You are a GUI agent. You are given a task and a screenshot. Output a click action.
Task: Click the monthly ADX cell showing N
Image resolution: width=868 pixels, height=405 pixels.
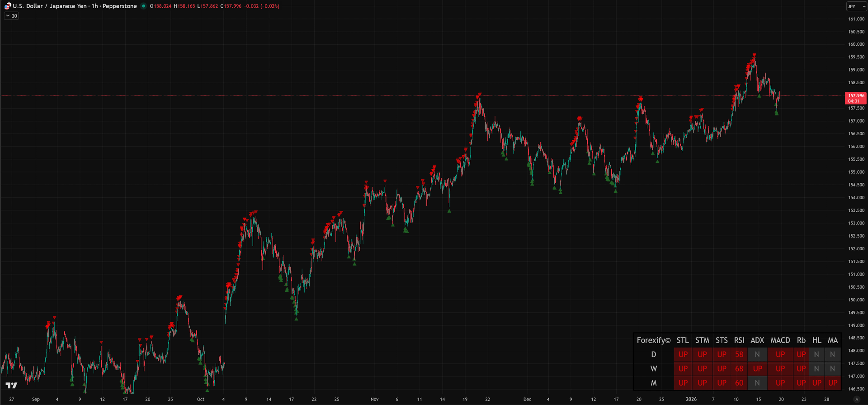pos(757,383)
